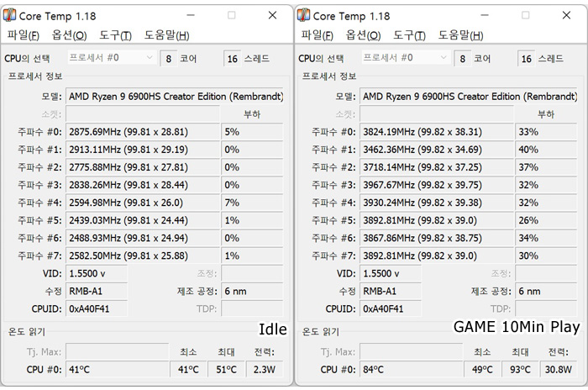
Task: Select 2488.93MHz frequency #6 value
Action: tap(143, 238)
